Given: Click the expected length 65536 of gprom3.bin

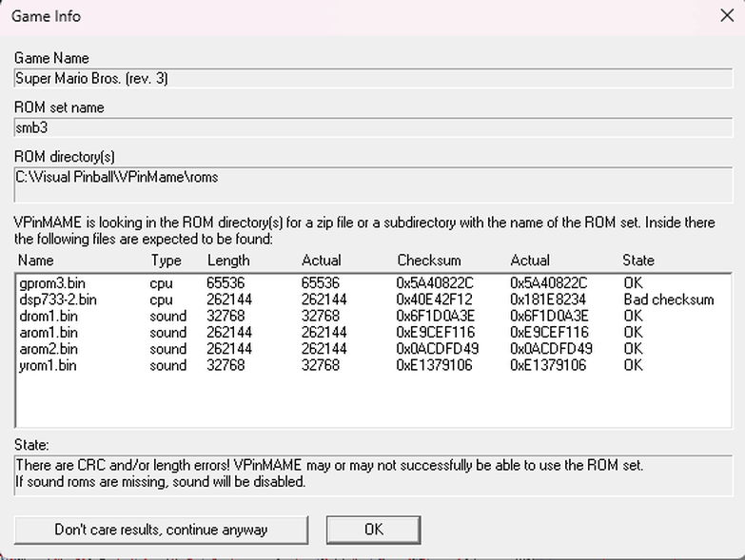Looking at the screenshot, I should click(x=225, y=283).
